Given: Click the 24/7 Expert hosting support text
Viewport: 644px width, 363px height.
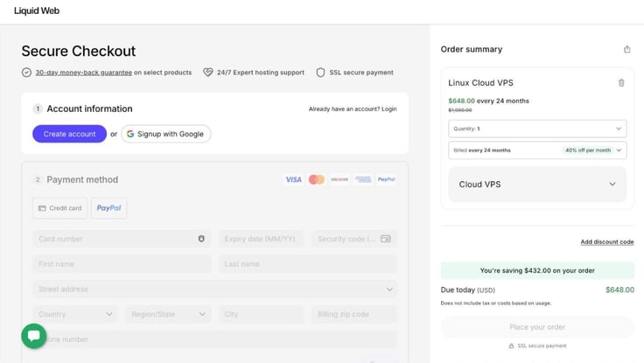Looking at the screenshot, I should 261,73.
